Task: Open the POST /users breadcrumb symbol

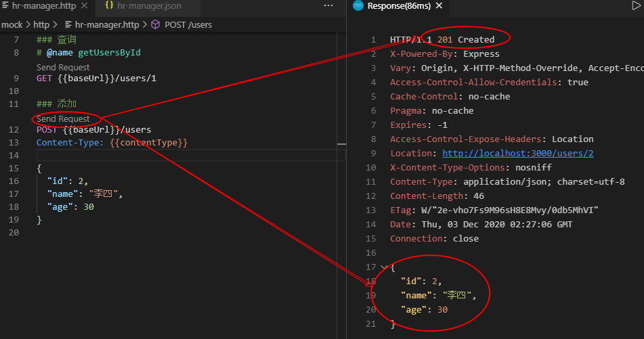Action: point(188,25)
